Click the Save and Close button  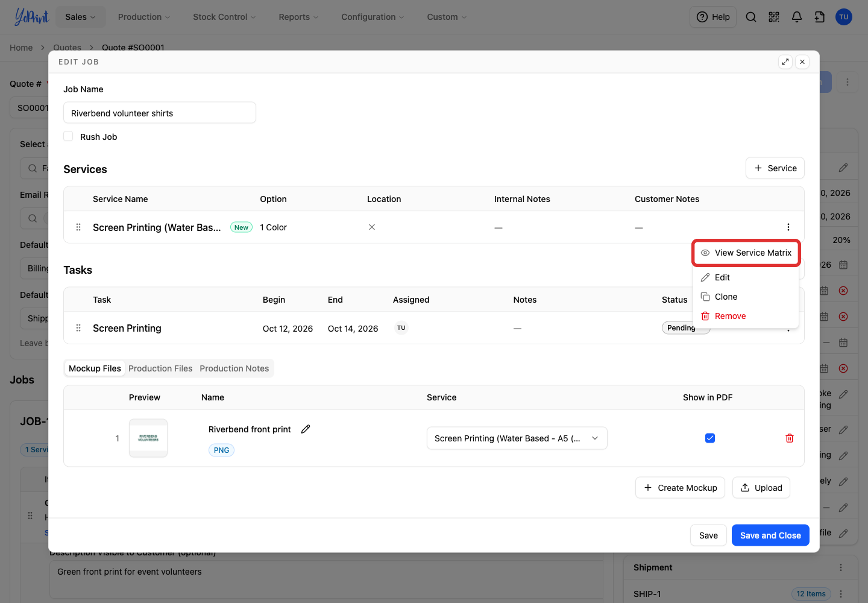pyautogui.click(x=770, y=535)
